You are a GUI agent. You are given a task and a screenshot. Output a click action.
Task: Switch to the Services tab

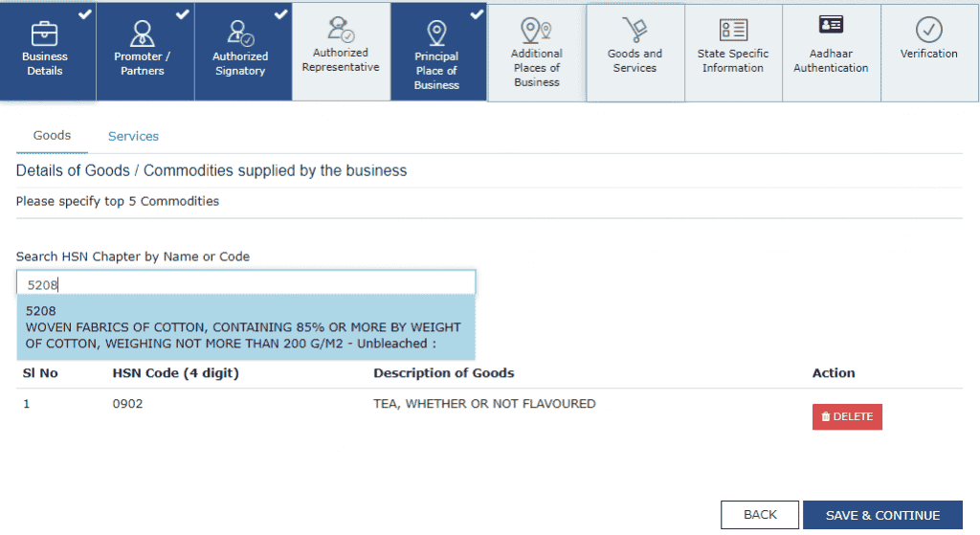click(133, 137)
